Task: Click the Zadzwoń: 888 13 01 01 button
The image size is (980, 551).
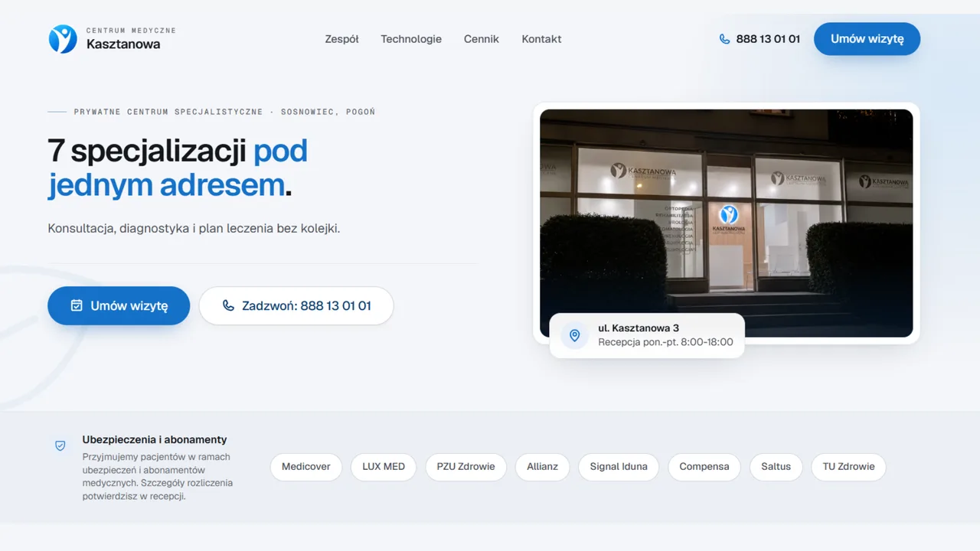Action: (296, 305)
